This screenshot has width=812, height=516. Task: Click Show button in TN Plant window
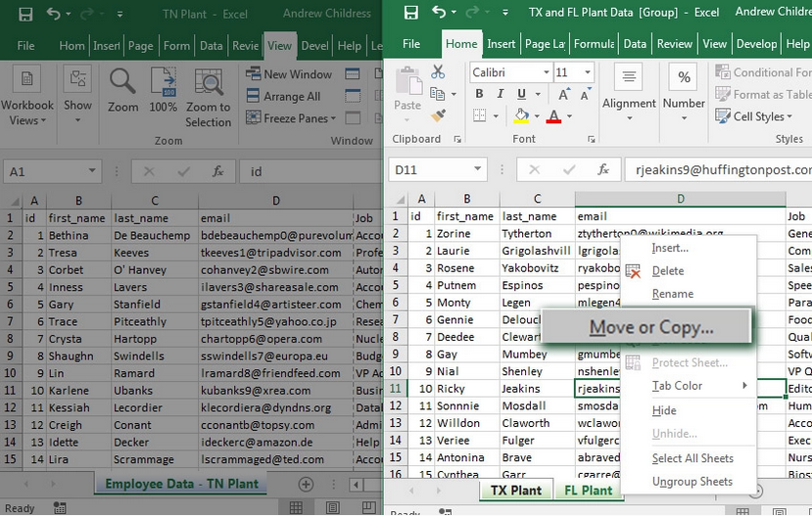77,95
